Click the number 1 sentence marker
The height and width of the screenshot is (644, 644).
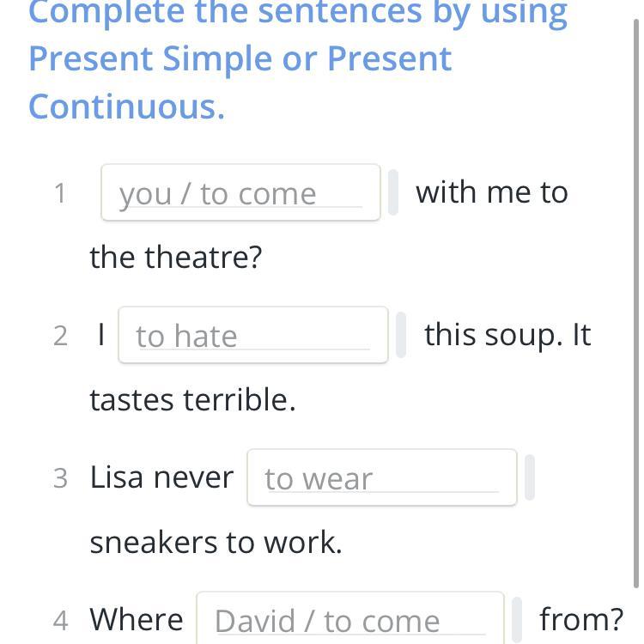tap(59, 193)
